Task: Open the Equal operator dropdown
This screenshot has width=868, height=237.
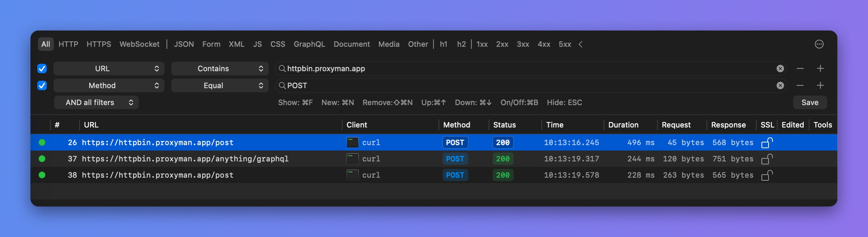Action: click(220, 85)
